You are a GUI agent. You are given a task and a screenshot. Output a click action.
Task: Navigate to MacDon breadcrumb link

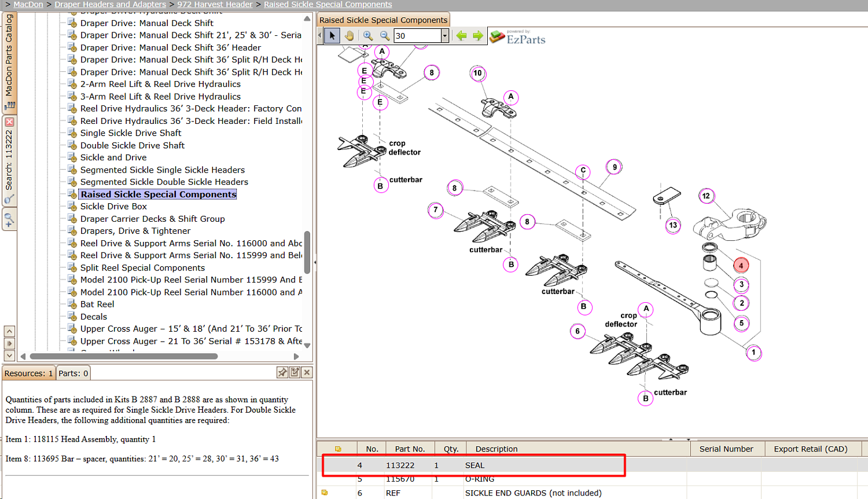click(x=28, y=4)
